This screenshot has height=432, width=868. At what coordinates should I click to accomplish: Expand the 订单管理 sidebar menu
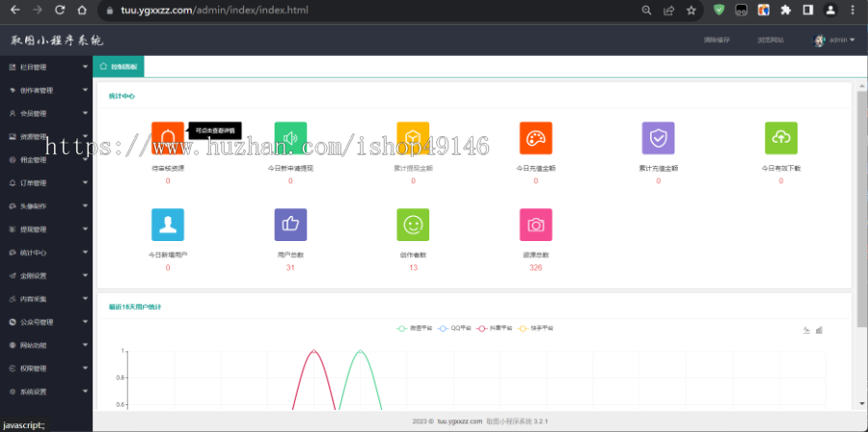click(x=46, y=183)
